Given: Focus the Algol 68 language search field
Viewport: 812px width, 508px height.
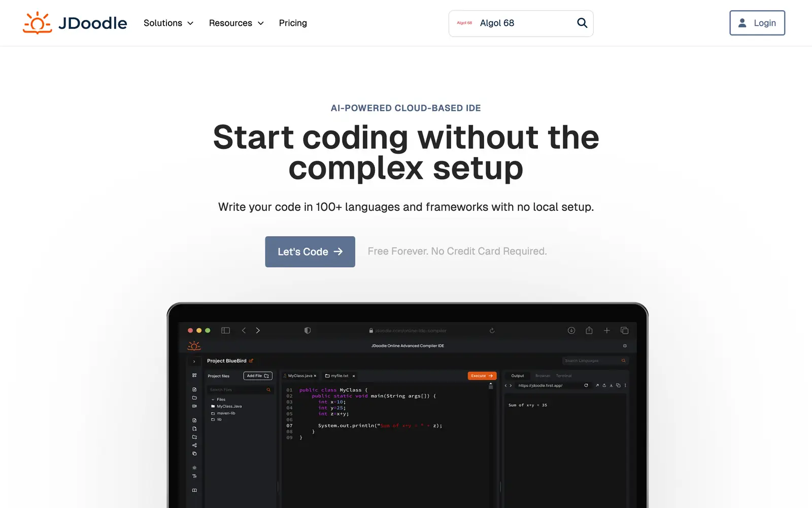Looking at the screenshot, I should click(521, 23).
